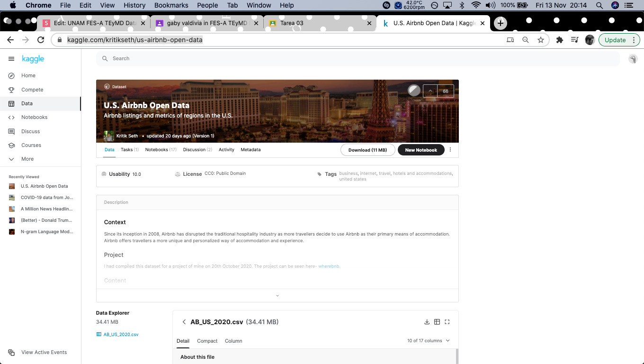Click the address bar URL

(x=135, y=40)
